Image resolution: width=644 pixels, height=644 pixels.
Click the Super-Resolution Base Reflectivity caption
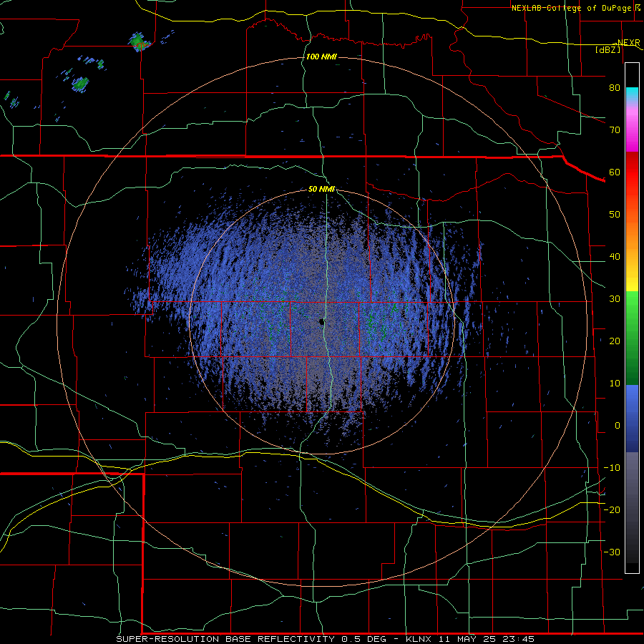pos(326,639)
